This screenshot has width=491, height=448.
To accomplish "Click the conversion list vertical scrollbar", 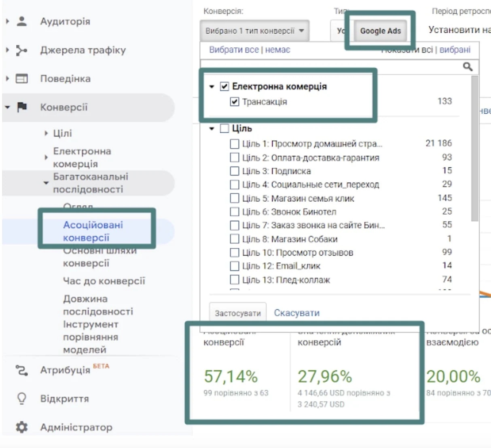I will point(475,148).
